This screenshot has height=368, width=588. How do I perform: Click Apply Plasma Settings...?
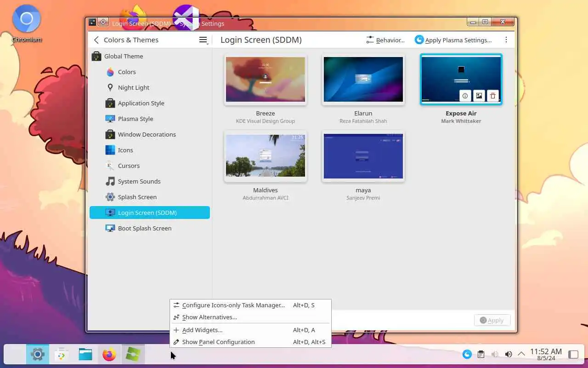453,40
